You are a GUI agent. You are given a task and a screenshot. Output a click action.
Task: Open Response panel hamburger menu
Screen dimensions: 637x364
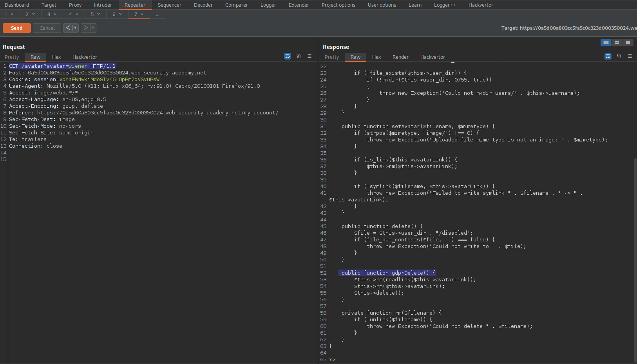click(x=630, y=56)
